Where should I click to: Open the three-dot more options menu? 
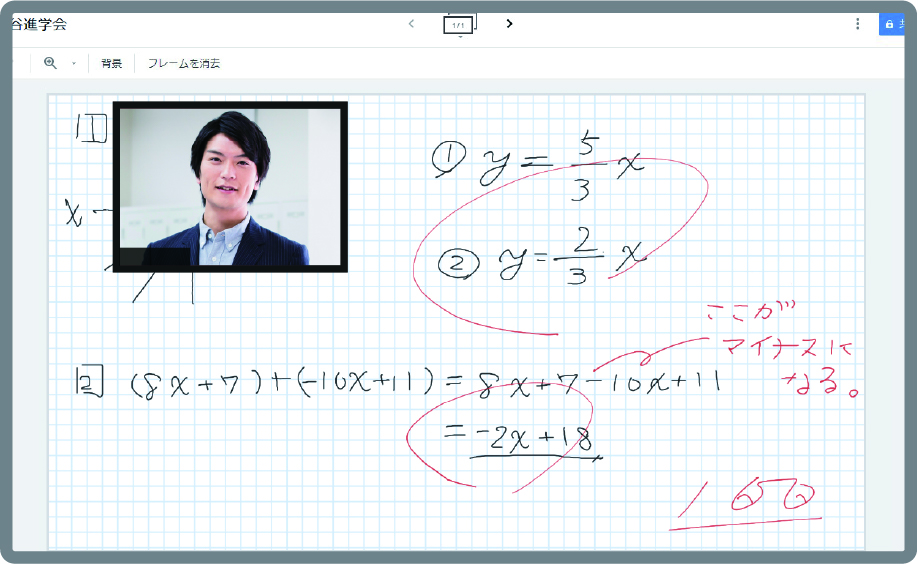[x=857, y=23]
